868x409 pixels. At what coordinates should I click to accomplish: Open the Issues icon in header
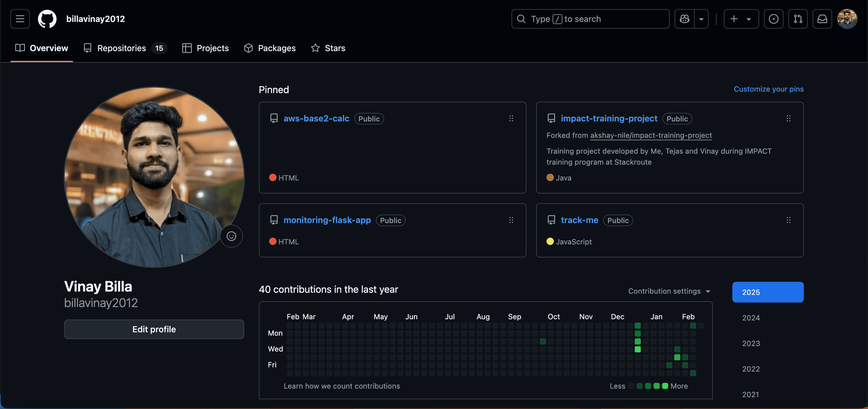[773, 19]
